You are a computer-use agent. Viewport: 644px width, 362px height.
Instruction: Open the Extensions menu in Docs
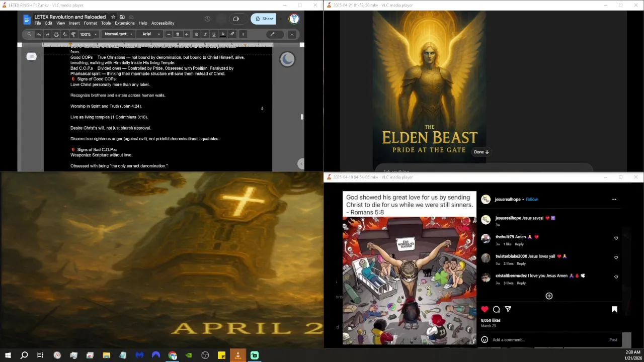point(124,23)
